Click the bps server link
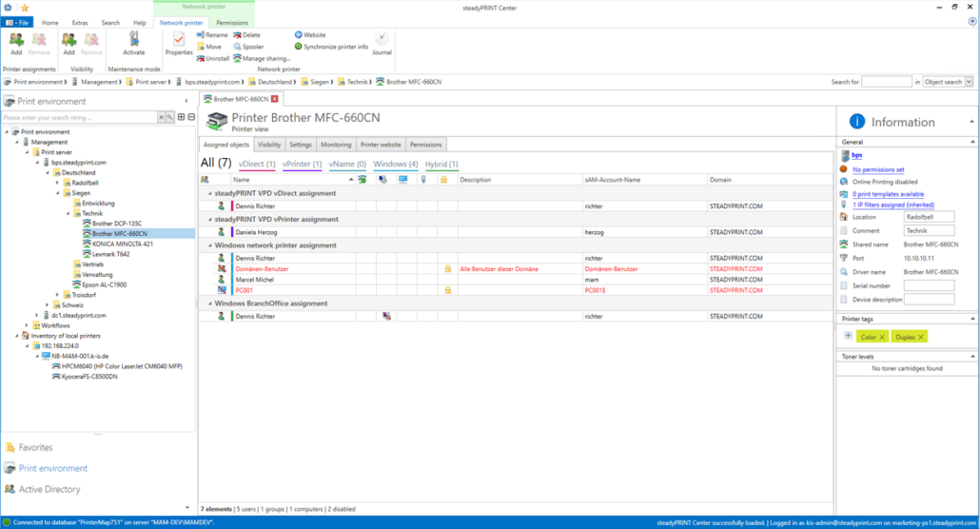This screenshot has height=529, width=980. click(857, 155)
